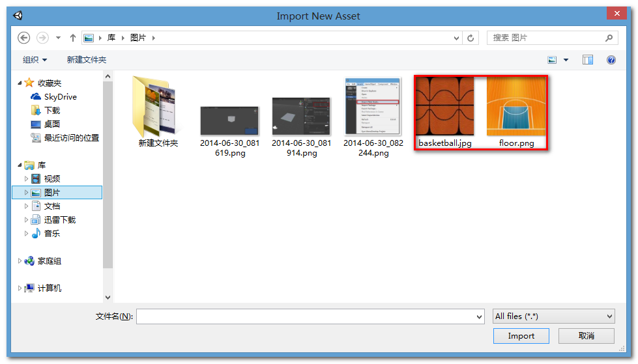Expand the 迅雷下载 library node
Image resolution: width=638 pixels, height=364 pixels.
coord(27,219)
